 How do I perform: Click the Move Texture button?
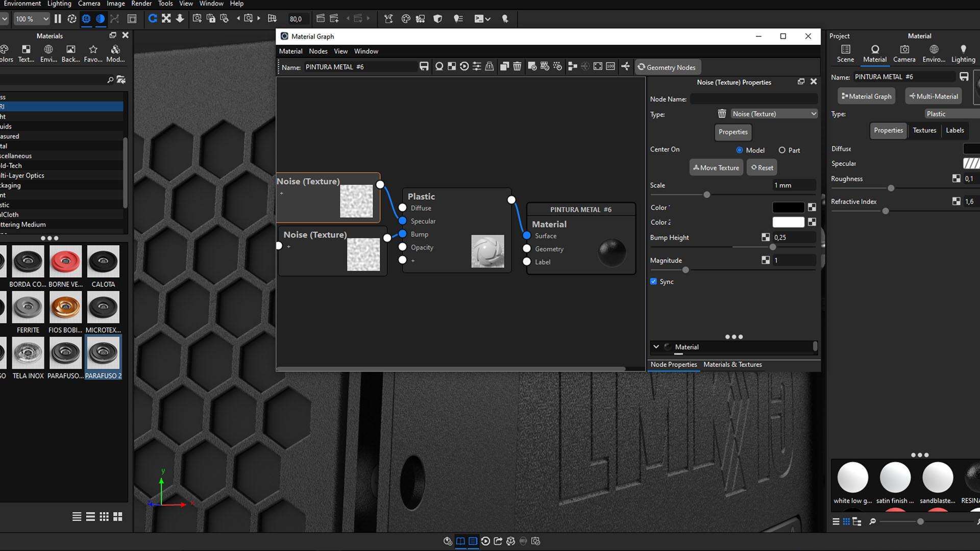[x=716, y=167]
